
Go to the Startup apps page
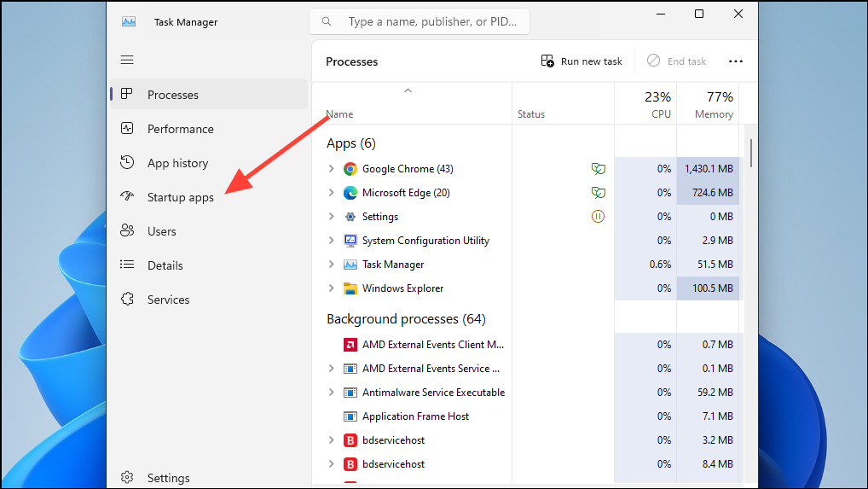(209, 197)
